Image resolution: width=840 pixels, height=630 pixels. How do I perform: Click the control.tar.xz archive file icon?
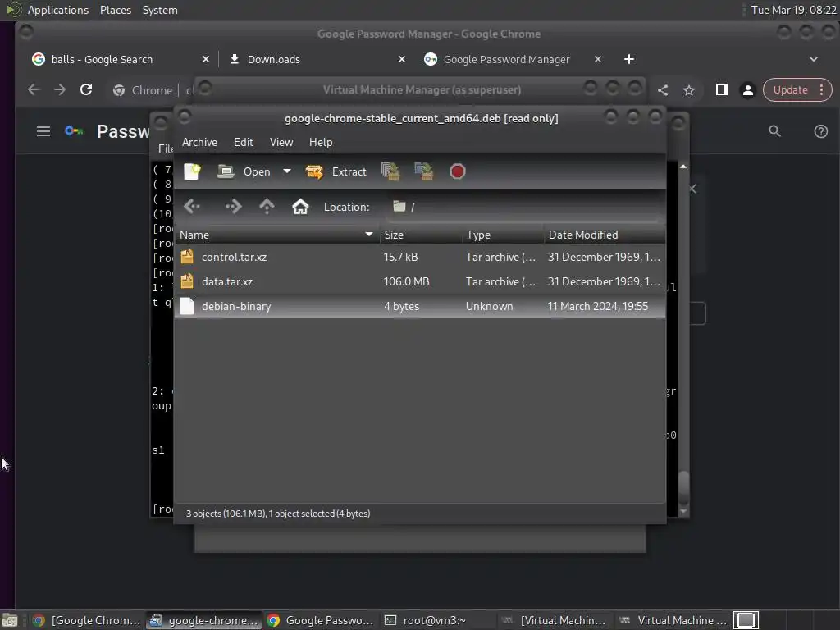pos(187,257)
